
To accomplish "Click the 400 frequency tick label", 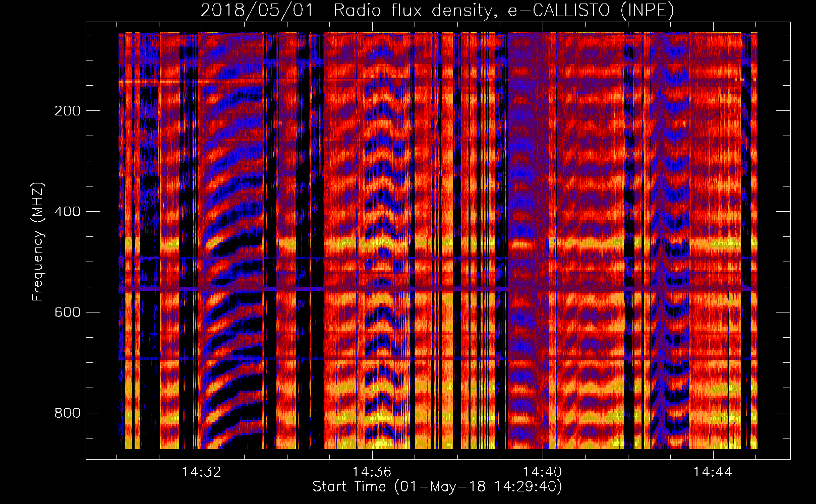I will (x=68, y=212).
